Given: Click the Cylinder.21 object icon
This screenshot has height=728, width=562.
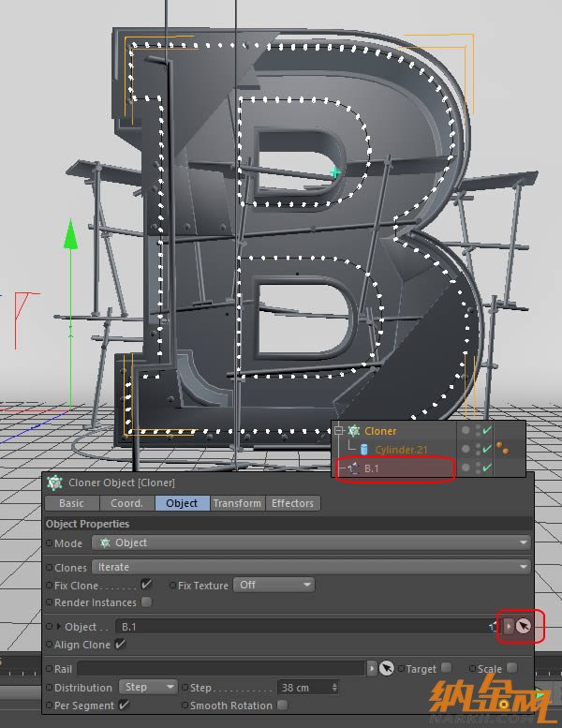Looking at the screenshot, I should pyautogui.click(x=363, y=450).
